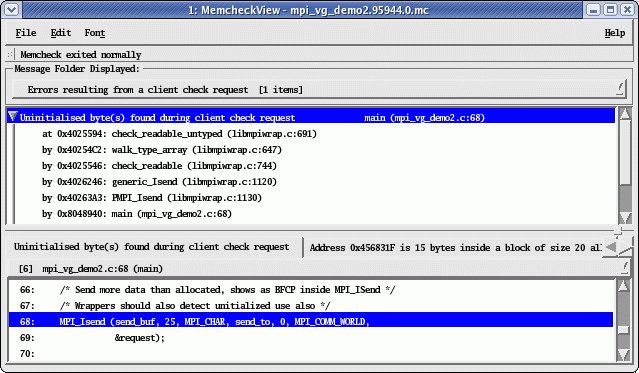Open the File menu
The height and width of the screenshot is (373, 639).
[26, 33]
